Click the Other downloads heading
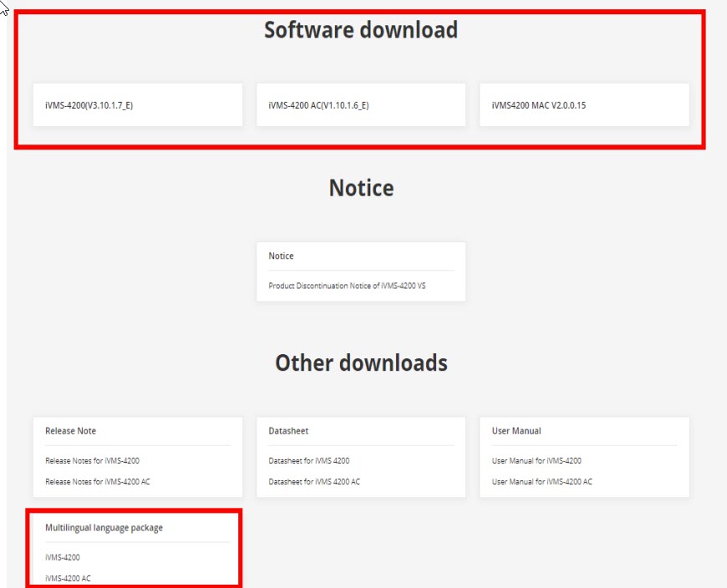The height and width of the screenshot is (588, 727). point(361,362)
